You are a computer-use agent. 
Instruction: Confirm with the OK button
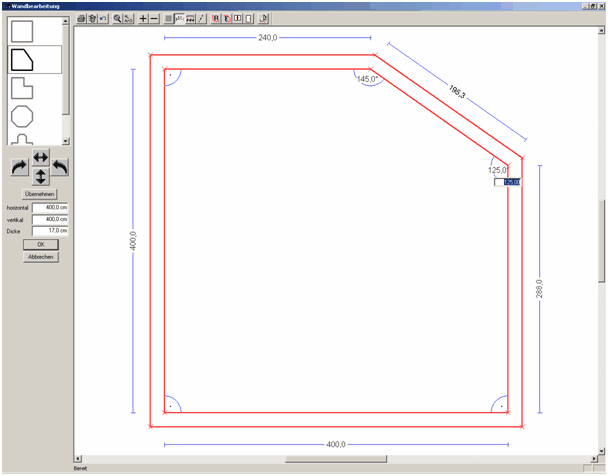[x=40, y=244]
